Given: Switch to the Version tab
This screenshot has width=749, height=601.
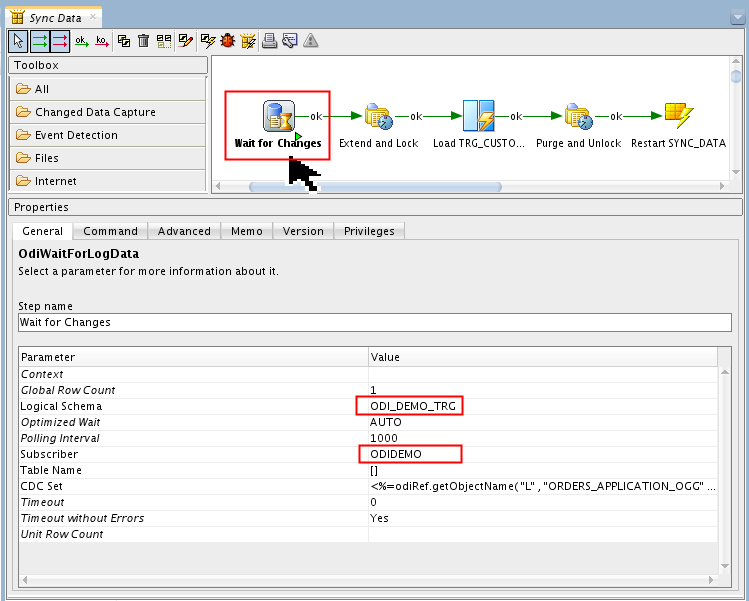Looking at the screenshot, I should (303, 231).
